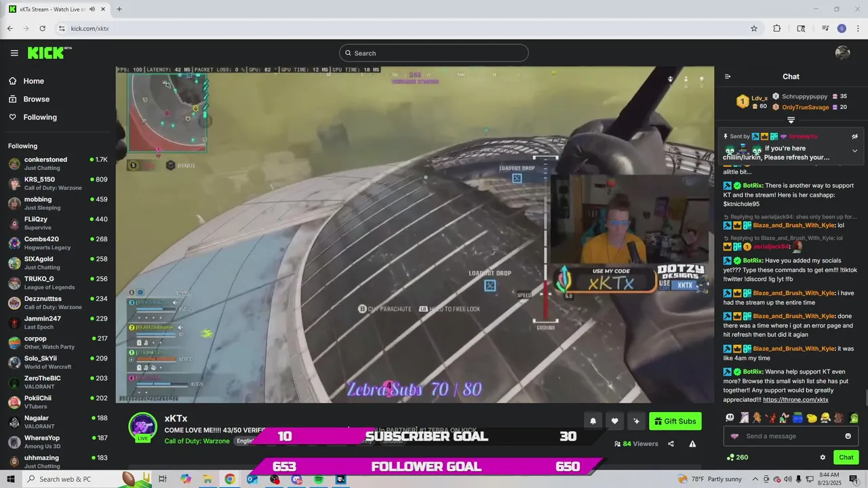Send message with green Chat button
868x488 pixels.
click(846, 457)
